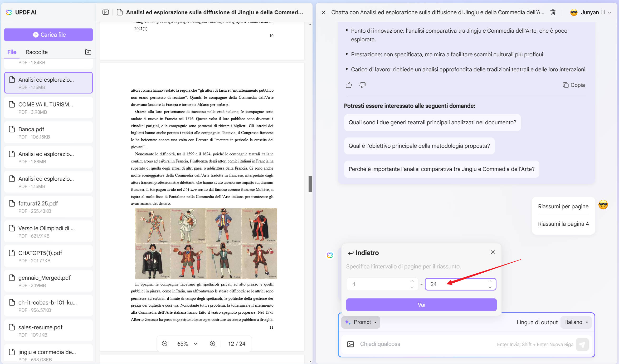The image size is (619, 364).
Task: Copy the AI response with Copia
Action: click(x=574, y=85)
